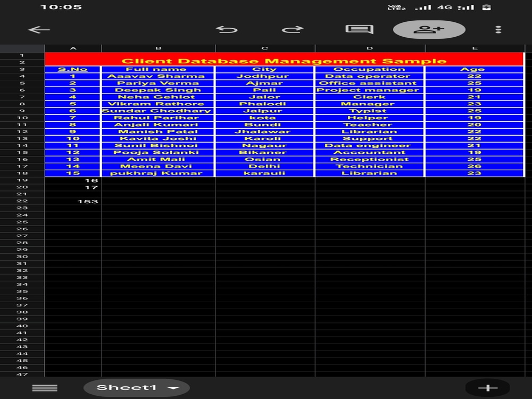Select column B header

(158, 48)
